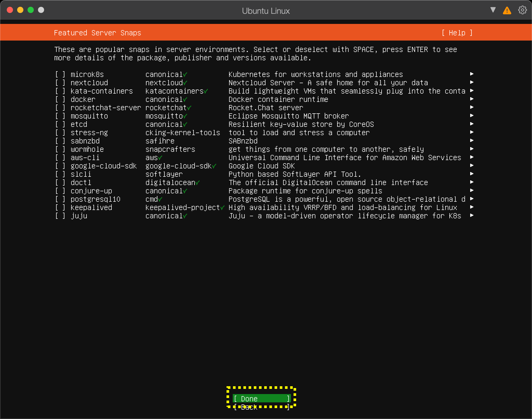This screenshot has width=532, height=419.
Task: Open details arrow for conjure-up row
Action: tap(472, 191)
